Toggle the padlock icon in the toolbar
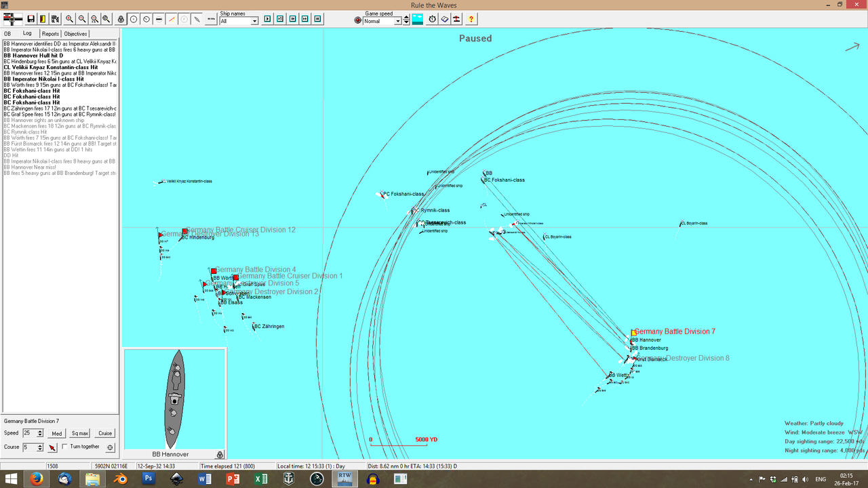The height and width of the screenshot is (488, 868). (x=121, y=19)
